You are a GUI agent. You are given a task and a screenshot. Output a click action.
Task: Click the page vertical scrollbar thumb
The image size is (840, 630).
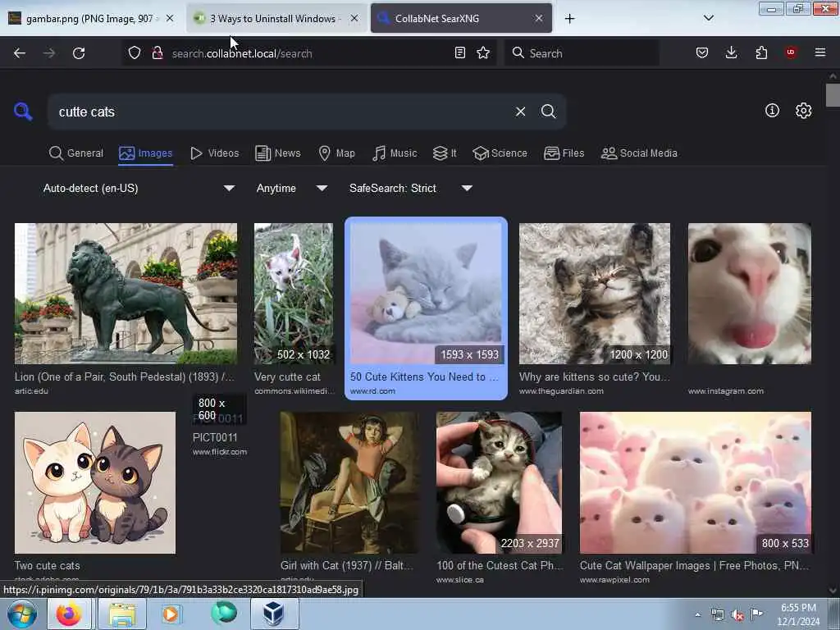[x=832, y=95]
